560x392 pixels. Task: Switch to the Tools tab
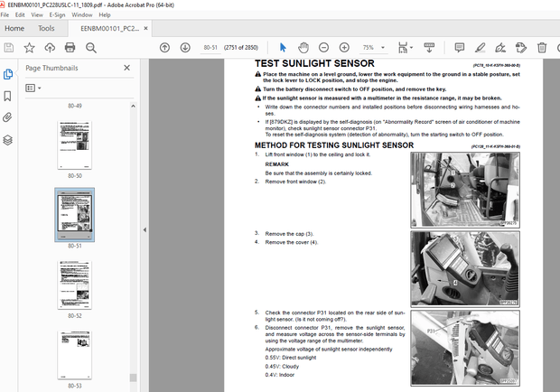46,28
